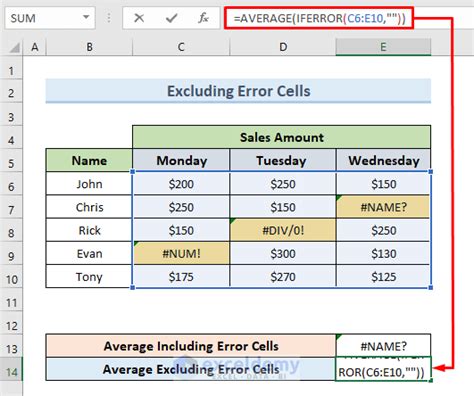
Task: Open Insert Function (fx) dialog
Action: 203,18
